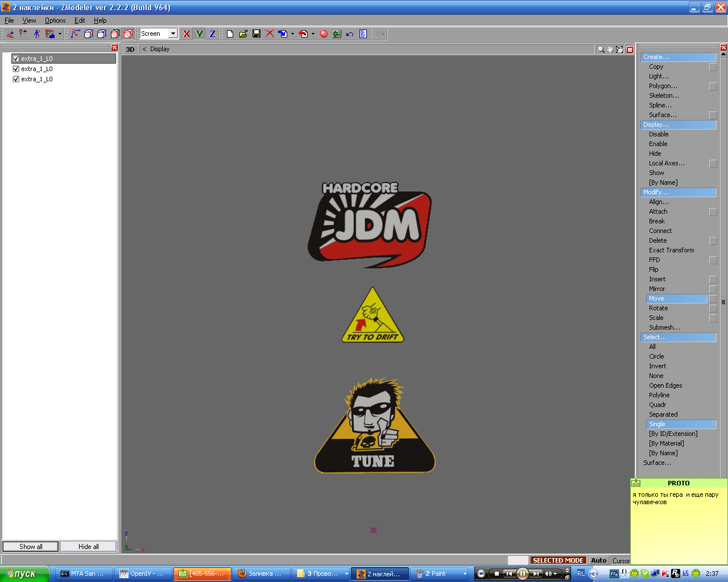
Task: Uncheck the third extra_1_L0 checkbox
Action: [x=16, y=79]
